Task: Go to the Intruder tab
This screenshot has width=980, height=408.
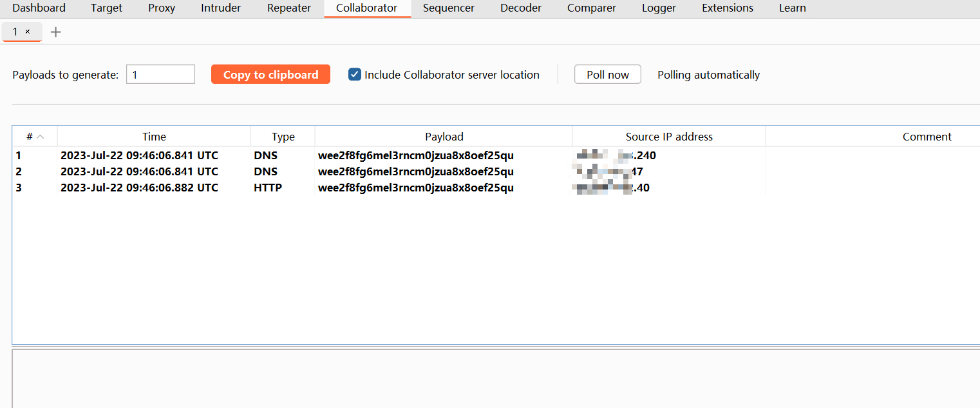Action: [x=221, y=8]
